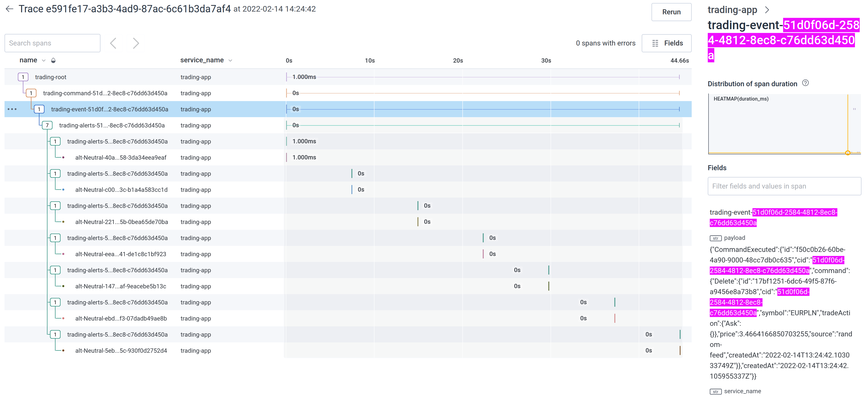Click the chevron next to trading-app breadcrumb
This screenshot has height=402, width=868.
coord(767,10)
